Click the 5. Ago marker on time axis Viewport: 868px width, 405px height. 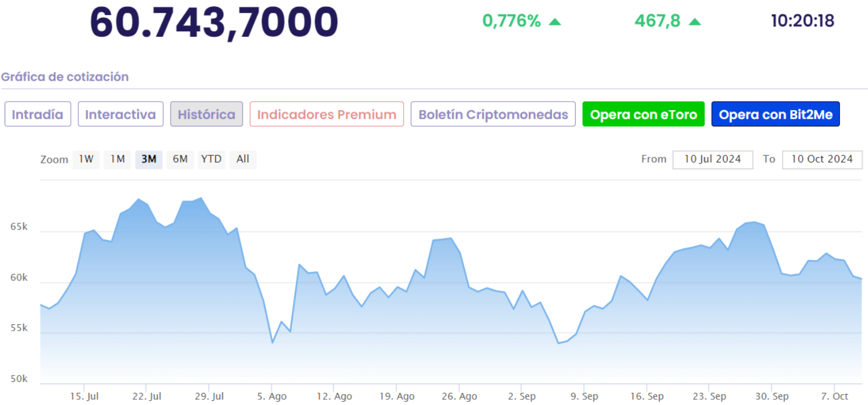(272, 397)
